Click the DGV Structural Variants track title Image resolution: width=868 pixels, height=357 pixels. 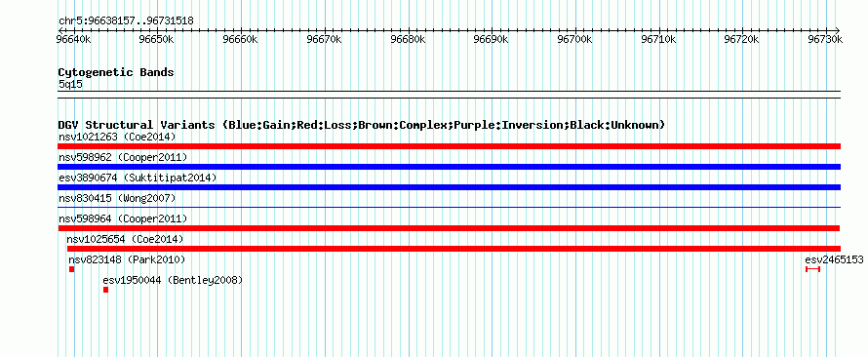coord(362,125)
